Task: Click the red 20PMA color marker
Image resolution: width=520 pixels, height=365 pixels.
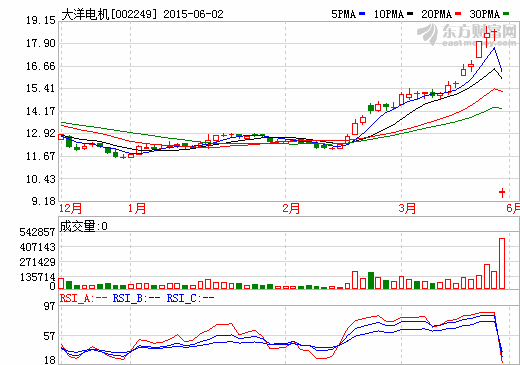Action: pos(458,14)
